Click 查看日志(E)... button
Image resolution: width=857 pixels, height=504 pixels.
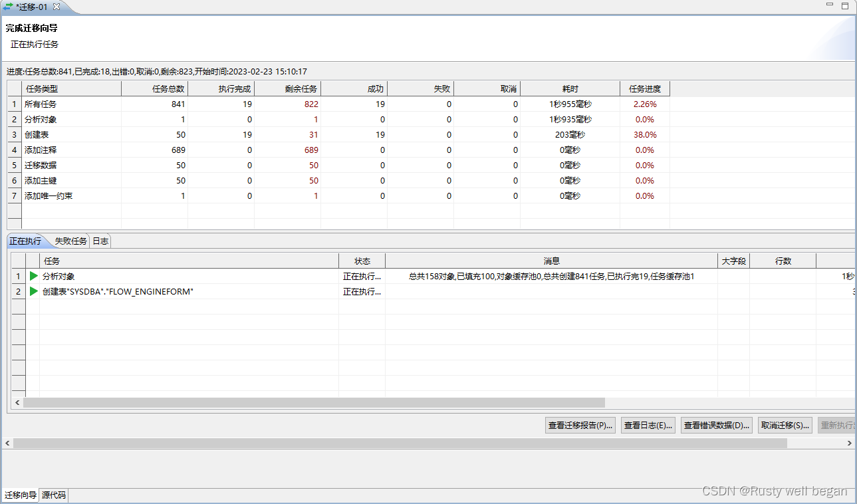coord(648,426)
